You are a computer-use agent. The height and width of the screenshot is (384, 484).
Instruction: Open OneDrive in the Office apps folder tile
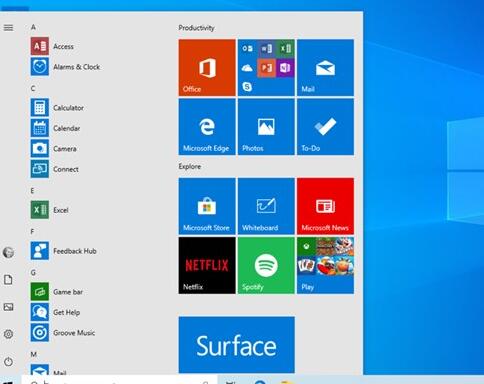click(x=247, y=68)
